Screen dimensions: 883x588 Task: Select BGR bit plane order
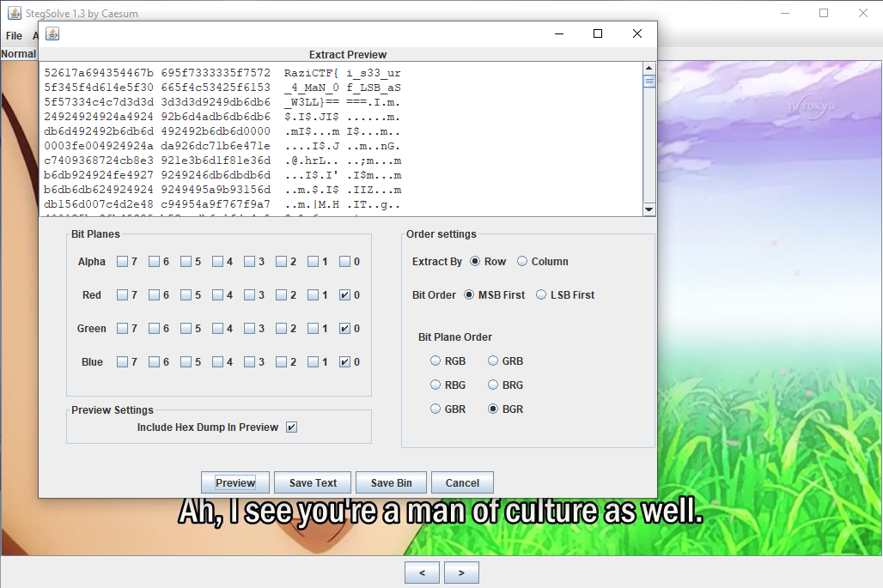(493, 409)
